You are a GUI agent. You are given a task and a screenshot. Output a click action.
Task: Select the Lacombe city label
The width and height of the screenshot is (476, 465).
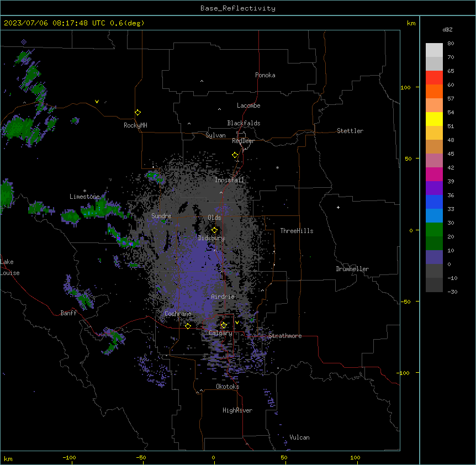coord(248,105)
